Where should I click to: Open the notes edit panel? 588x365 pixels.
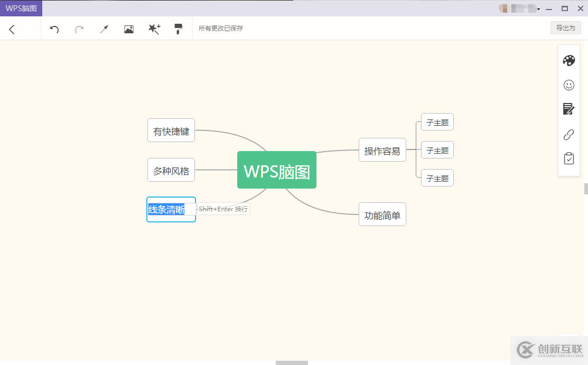tap(569, 109)
